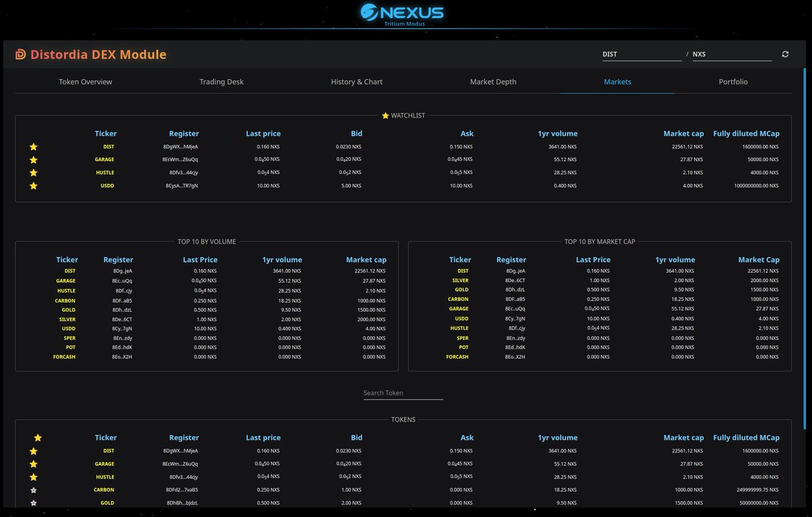The width and height of the screenshot is (812, 517).
Task: Select the Markets tab
Action: pos(618,82)
